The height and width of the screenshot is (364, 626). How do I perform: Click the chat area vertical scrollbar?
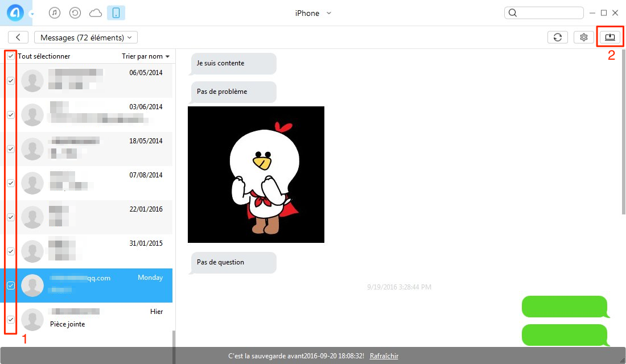[x=623, y=132]
